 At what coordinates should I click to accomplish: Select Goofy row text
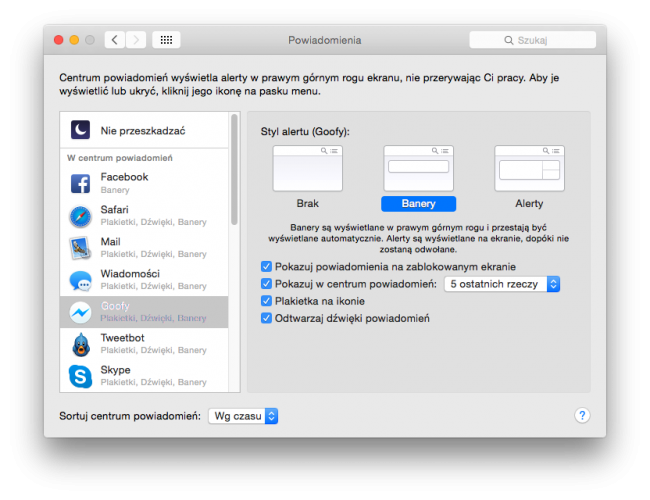pyautogui.click(x=153, y=312)
